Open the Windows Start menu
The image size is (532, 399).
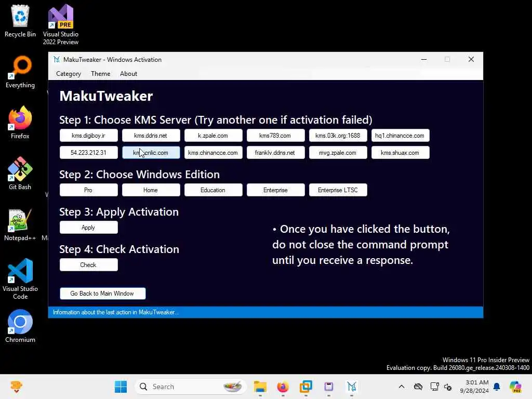click(121, 387)
